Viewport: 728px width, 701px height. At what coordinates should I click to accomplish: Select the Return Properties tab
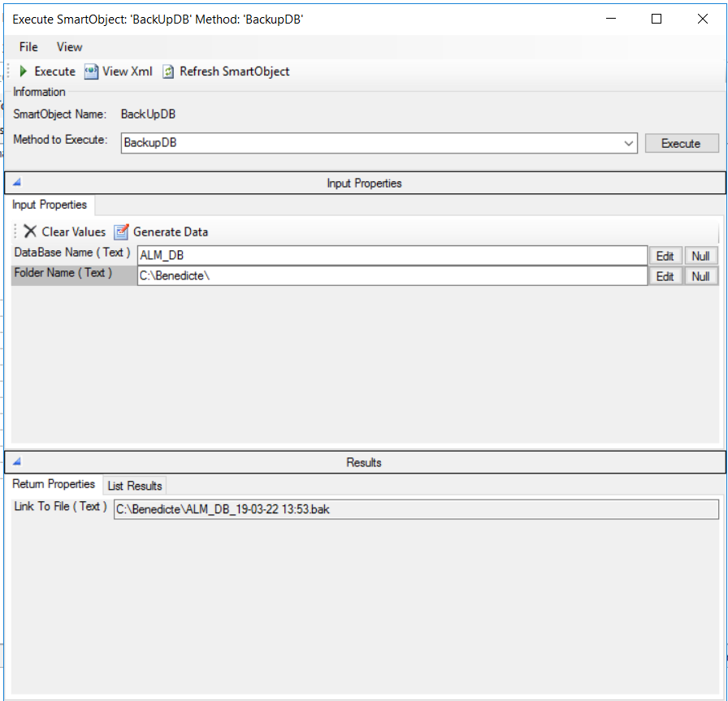54,484
